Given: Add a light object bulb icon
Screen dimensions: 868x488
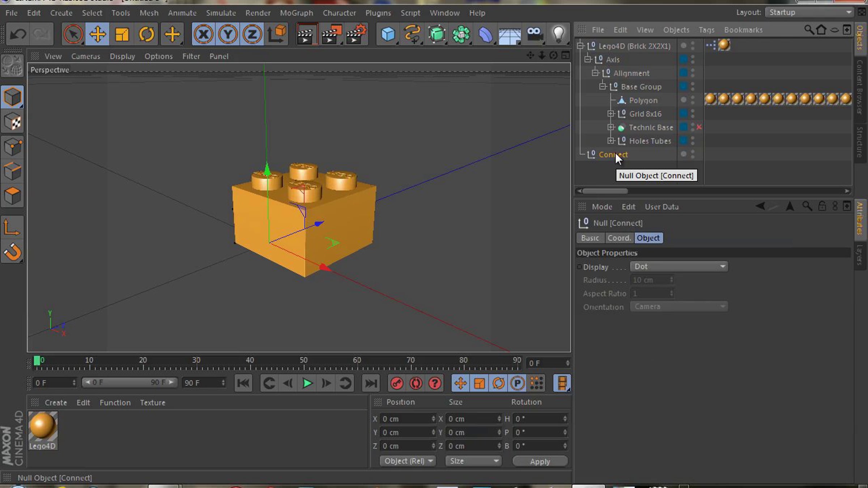Looking at the screenshot, I should pyautogui.click(x=558, y=34).
